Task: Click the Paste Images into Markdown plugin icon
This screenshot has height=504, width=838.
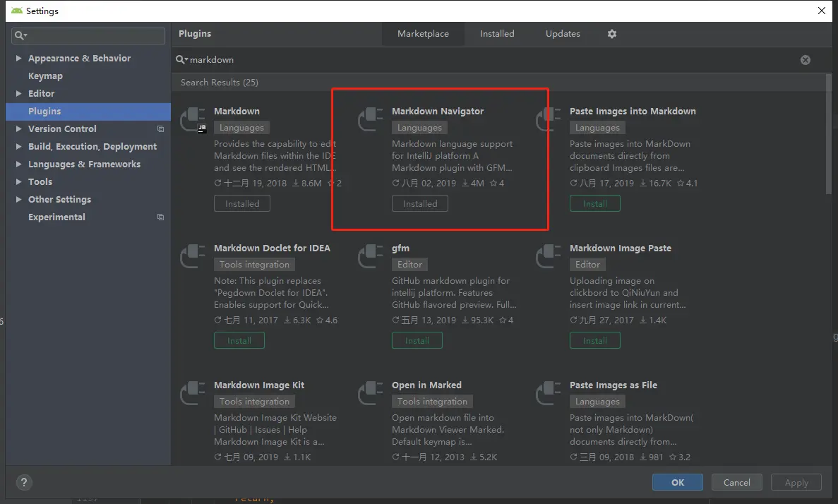Action: coord(549,119)
